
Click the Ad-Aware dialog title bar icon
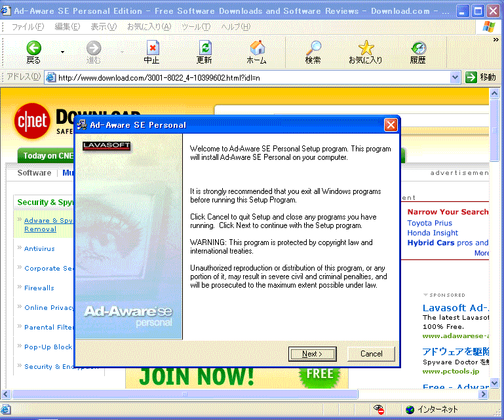82,124
